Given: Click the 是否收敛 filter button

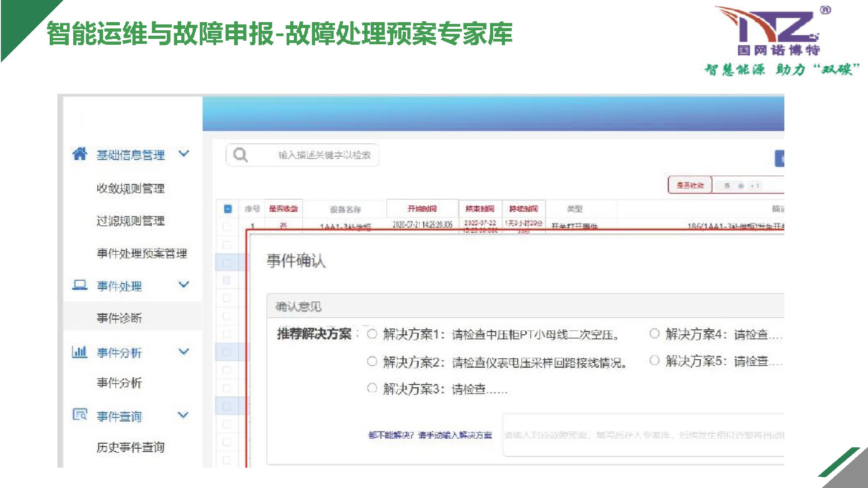Looking at the screenshot, I should [690, 185].
